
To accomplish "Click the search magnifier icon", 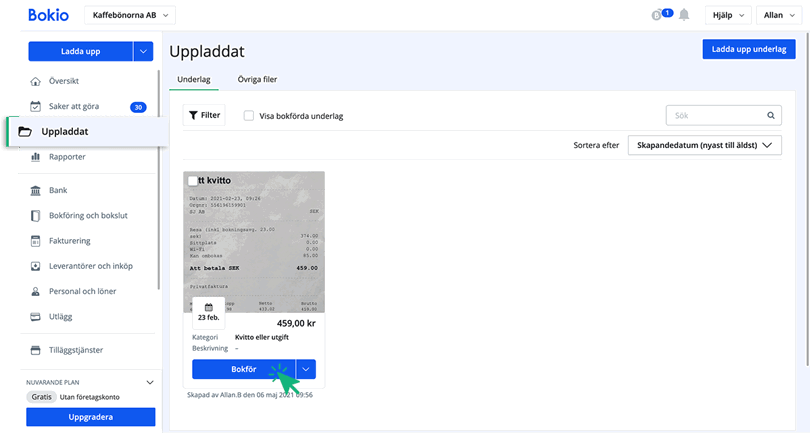I will [771, 115].
